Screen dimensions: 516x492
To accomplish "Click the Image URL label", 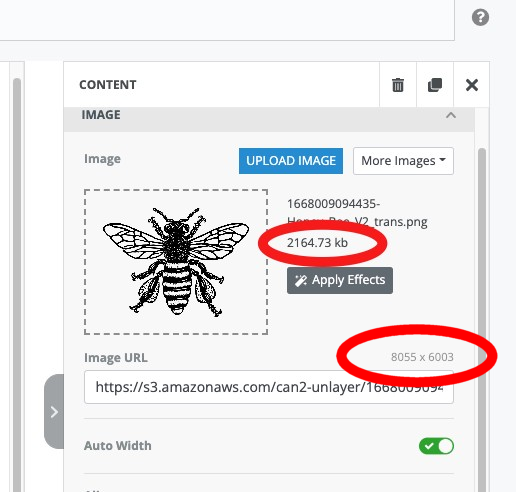I will point(116,358).
